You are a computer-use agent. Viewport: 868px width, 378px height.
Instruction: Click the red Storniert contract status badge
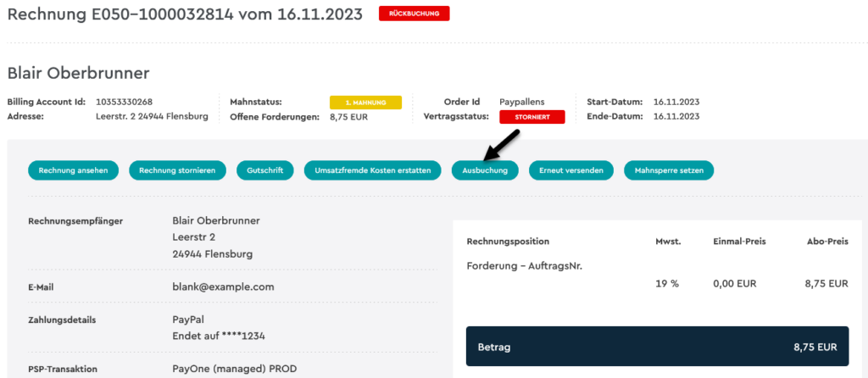532,117
